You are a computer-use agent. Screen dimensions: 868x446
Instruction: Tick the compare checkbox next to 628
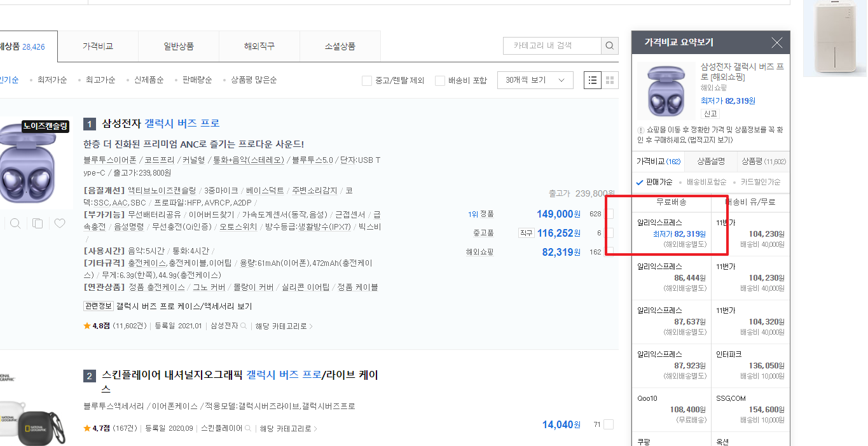point(609,214)
